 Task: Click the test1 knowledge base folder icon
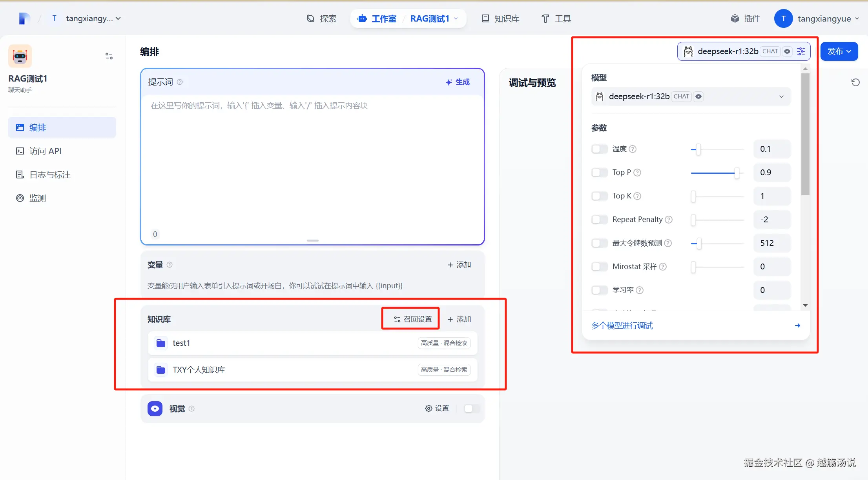click(161, 343)
